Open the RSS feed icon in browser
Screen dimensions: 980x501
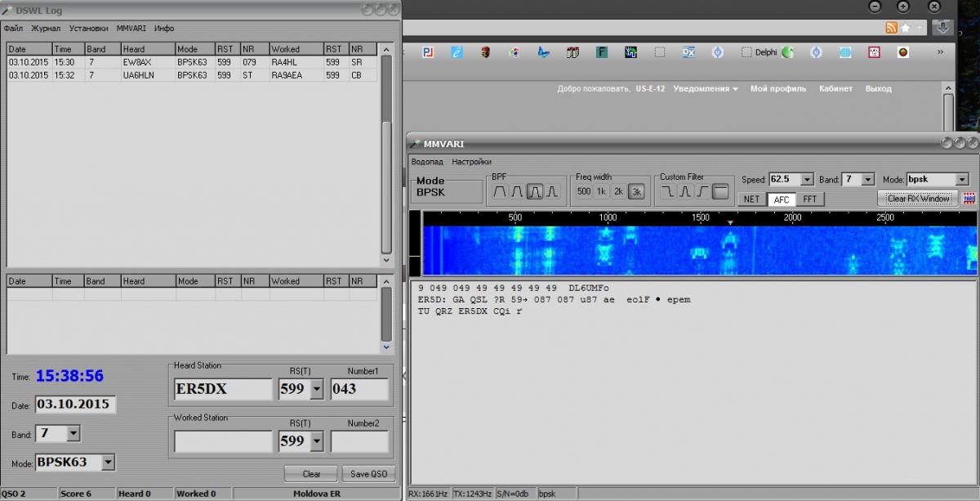(891, 28)
